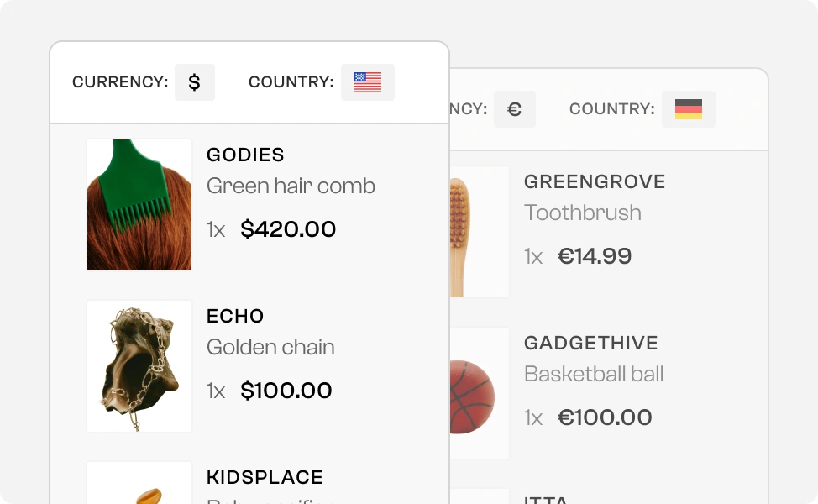Click the GADGETHIVE brand name
Screen dimensions: 818x504
[x=591, y=343]
